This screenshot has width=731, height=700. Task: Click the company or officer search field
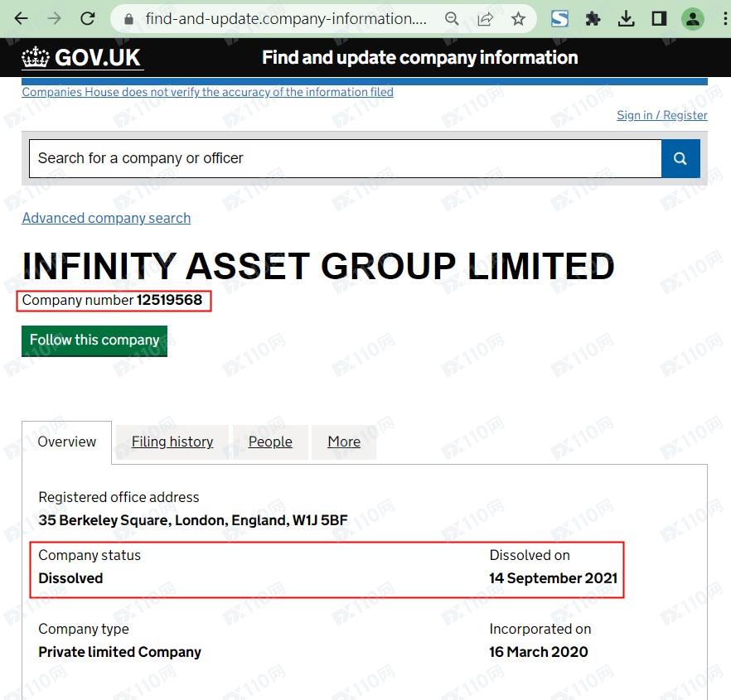(345, 158)
